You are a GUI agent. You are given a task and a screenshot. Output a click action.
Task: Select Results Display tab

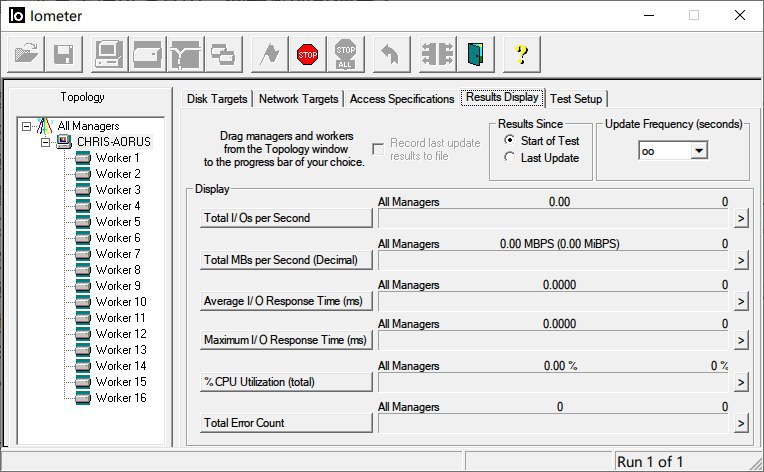[502, 97]
